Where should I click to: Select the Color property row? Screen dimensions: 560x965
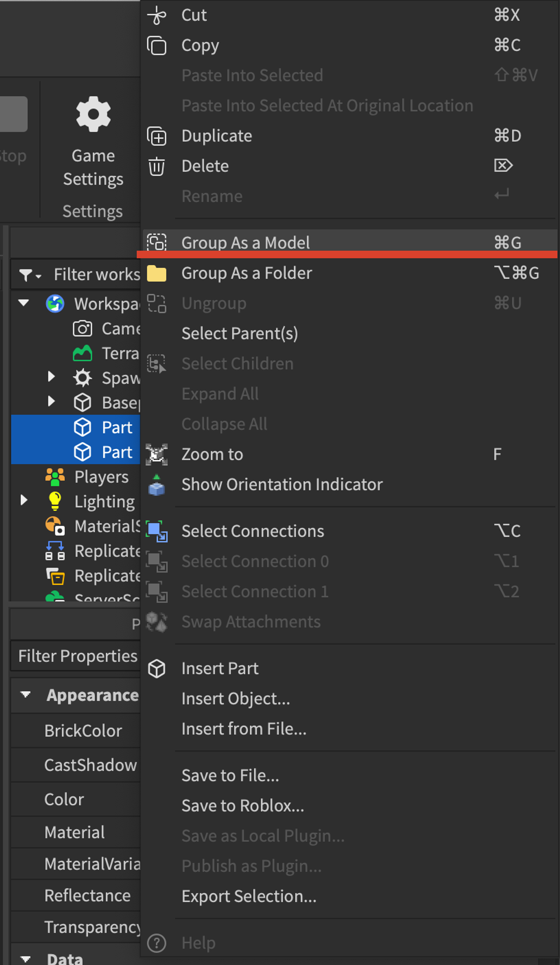[75, 799]
